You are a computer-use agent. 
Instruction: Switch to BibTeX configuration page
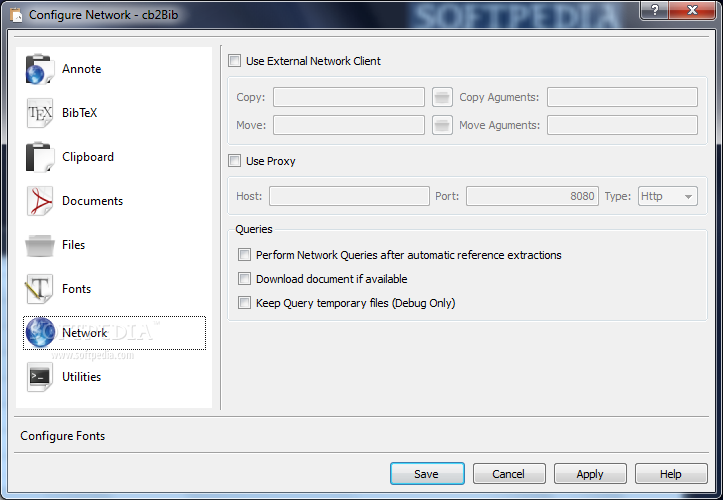tap(114, 113)
